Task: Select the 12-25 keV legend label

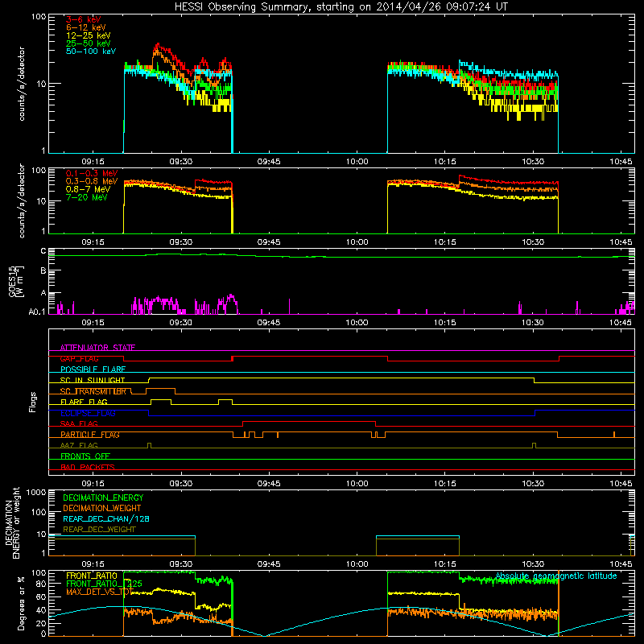Action: pos(89,35)
